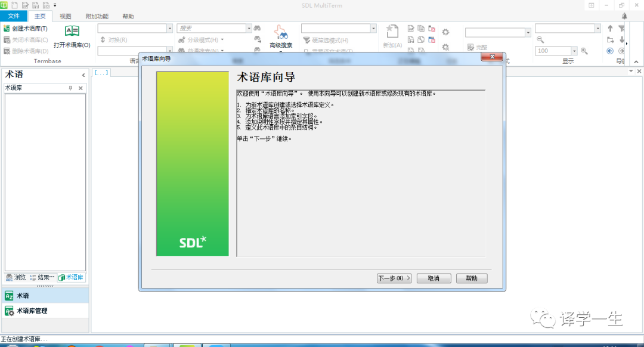The image size is (644, 347).
Task: Switch to the 附加功能 add-ins tab
Action: (x=97, y=17)
